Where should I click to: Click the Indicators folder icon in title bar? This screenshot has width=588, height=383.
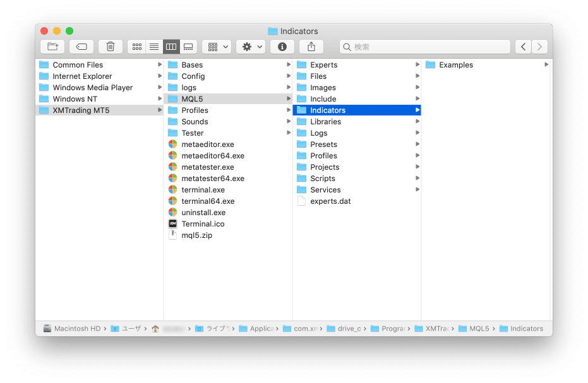(273, 31)
